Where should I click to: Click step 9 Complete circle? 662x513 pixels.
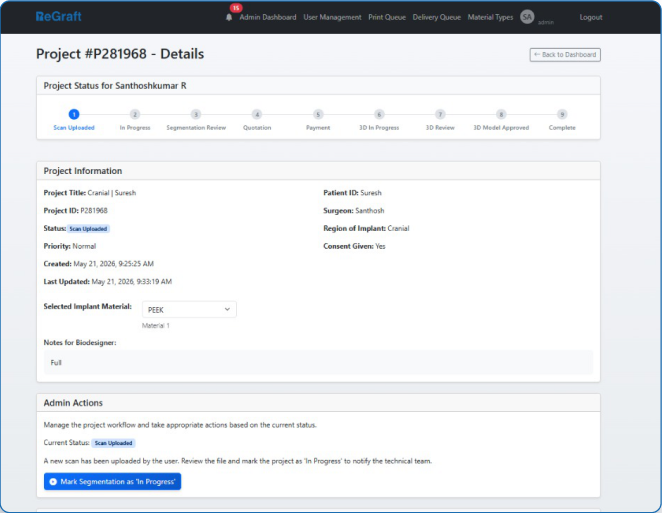(x=562, y=114)
